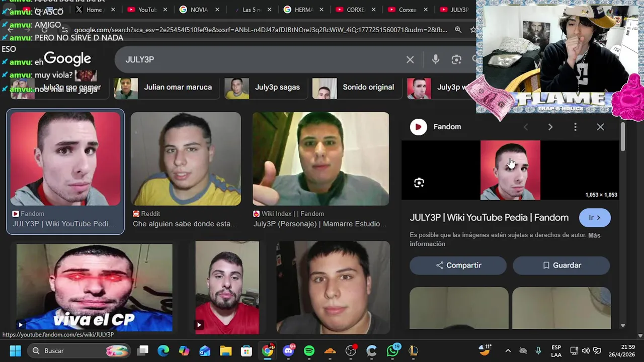Clear the JULY3P search query with X
The image size is (644, 362).
pos(410,60)
